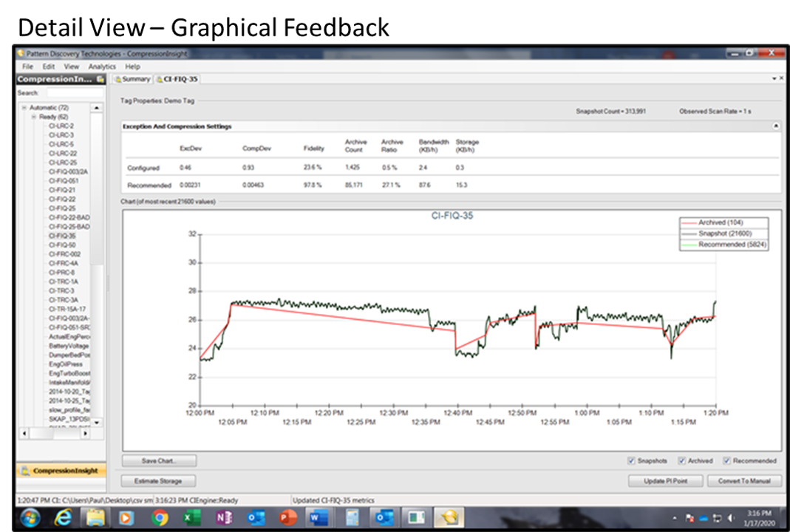Click the pin icon in CompressionInsight panel header
This screenshot has width=790, height=532.
pos(101,79)
